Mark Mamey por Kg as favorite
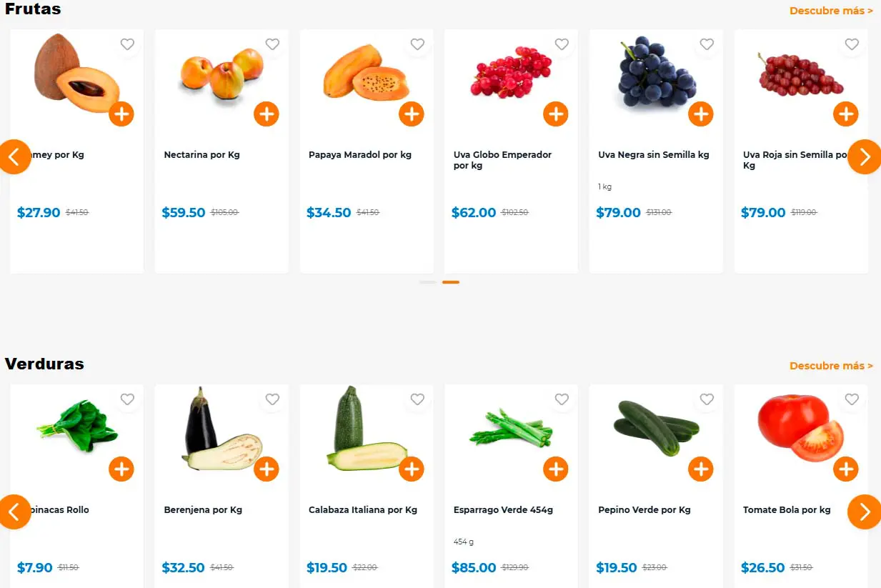 pyautogui.click(x=127, y=44)
